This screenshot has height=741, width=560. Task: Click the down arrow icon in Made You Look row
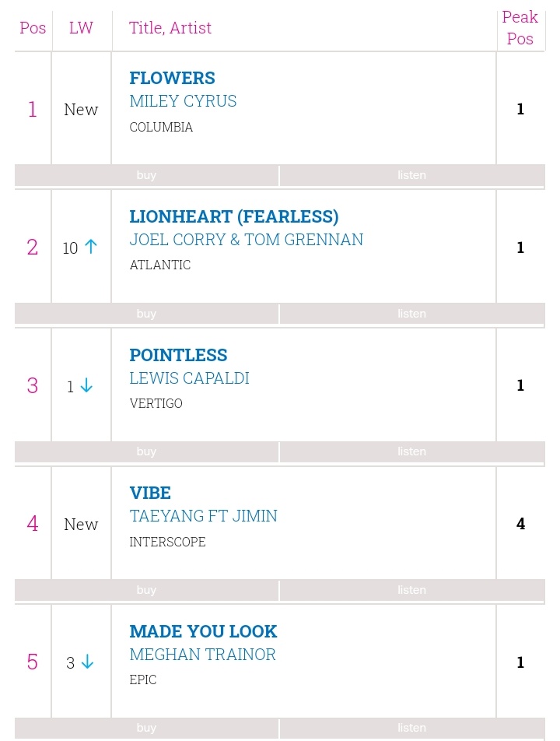click(87, 662)
